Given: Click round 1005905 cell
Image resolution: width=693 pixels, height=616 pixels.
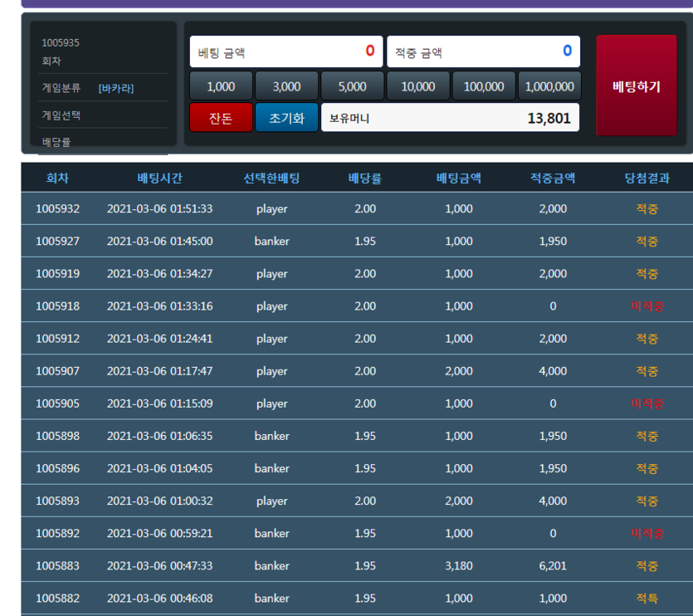Looking at the screenshot, I should pos(57,403).
